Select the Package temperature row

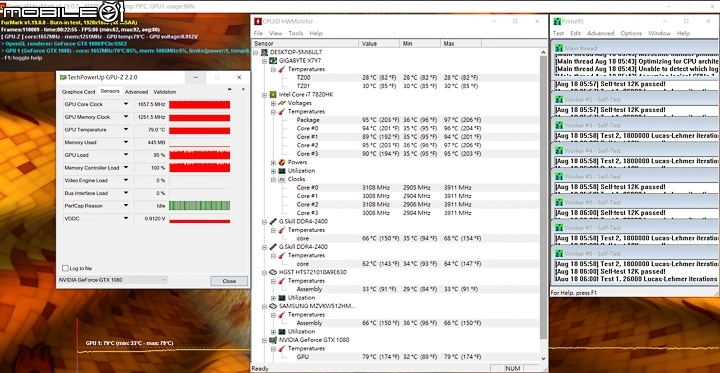tap(396, 120)
